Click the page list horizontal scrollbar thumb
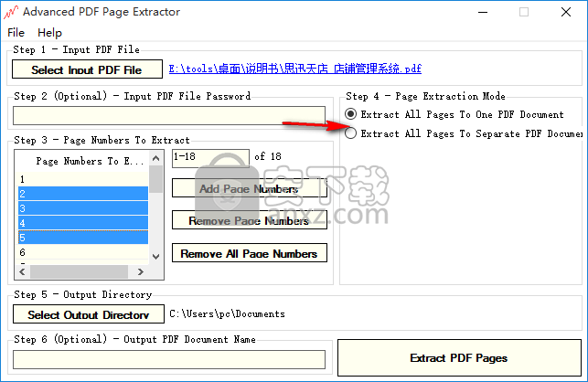This screenshot has width=588, height=382. point(80,271)
